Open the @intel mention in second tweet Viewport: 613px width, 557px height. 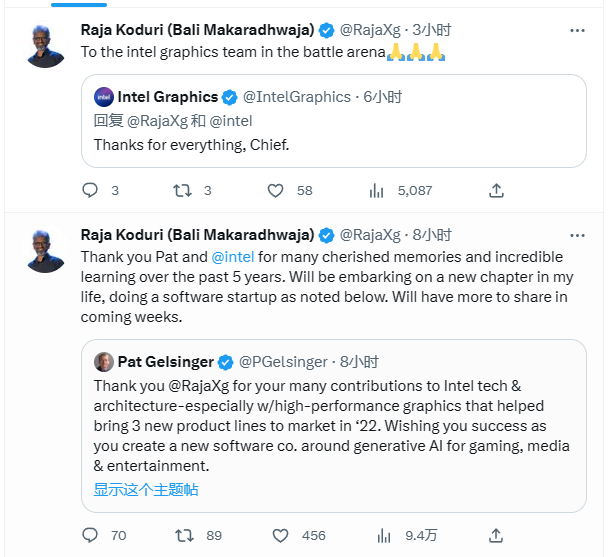pos(233,257)
